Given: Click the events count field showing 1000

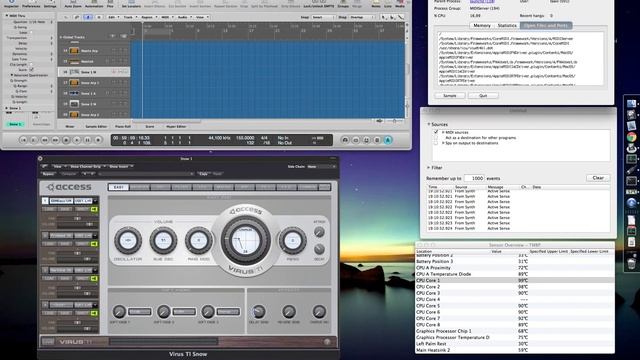Looking at the screenshot, I should (474, 178).
